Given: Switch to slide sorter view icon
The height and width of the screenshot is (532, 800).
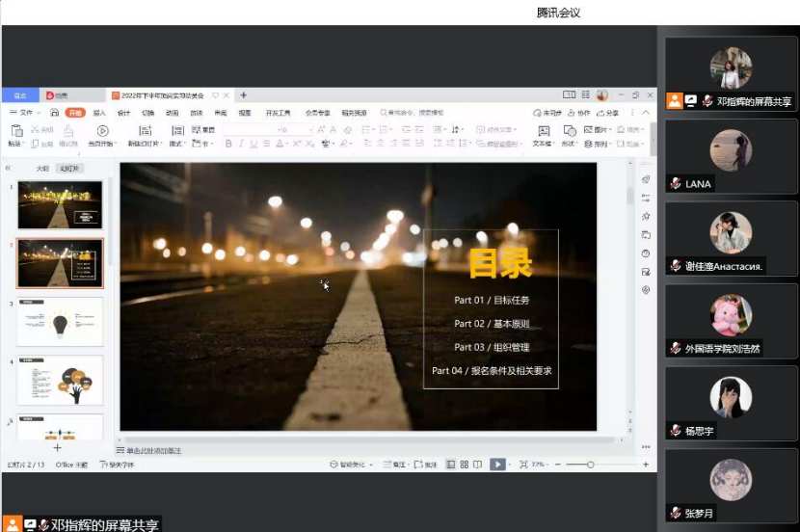Looking at the screenshot, I should [x=465, y=465].
